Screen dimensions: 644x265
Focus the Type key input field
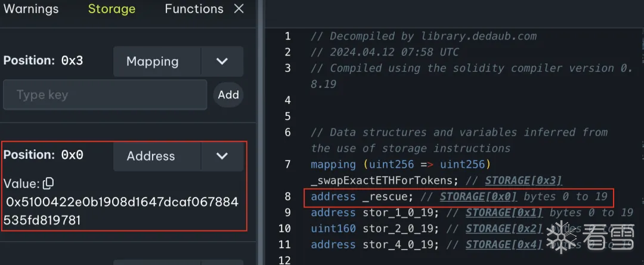click(105, 95)
